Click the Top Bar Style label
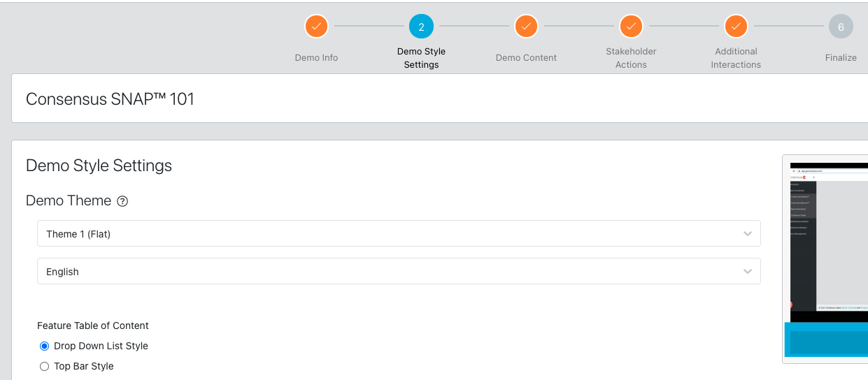Screen dimensions: 868x380 pyautogui.click(x=83, y=366)
